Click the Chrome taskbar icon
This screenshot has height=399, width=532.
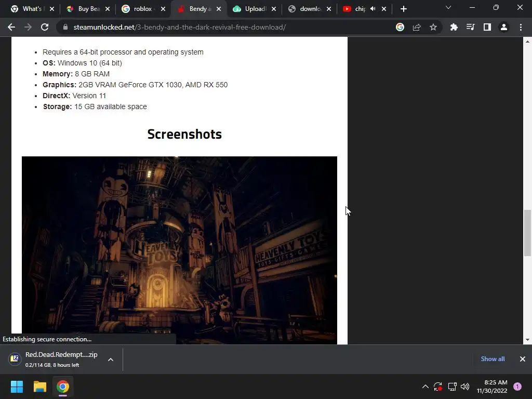coord(63,387)
